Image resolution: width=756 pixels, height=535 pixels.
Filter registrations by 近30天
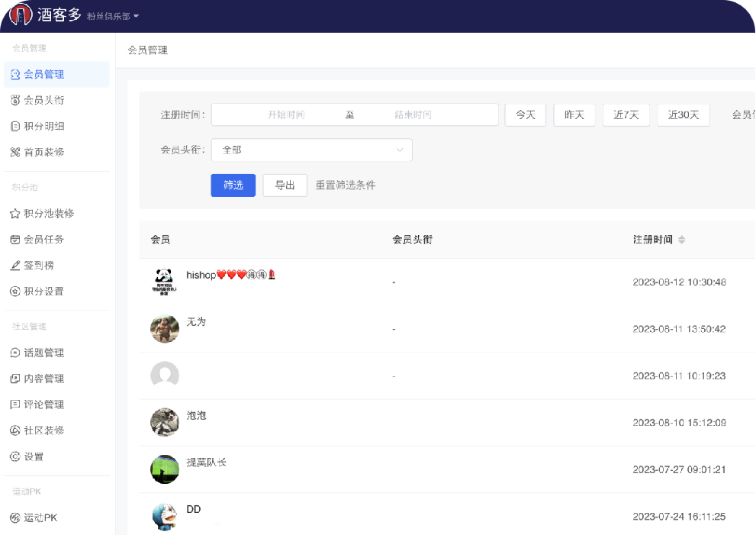point(684,114)
